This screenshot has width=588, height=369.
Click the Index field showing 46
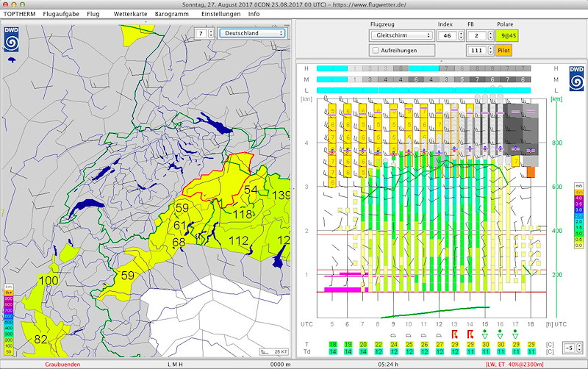448,35
